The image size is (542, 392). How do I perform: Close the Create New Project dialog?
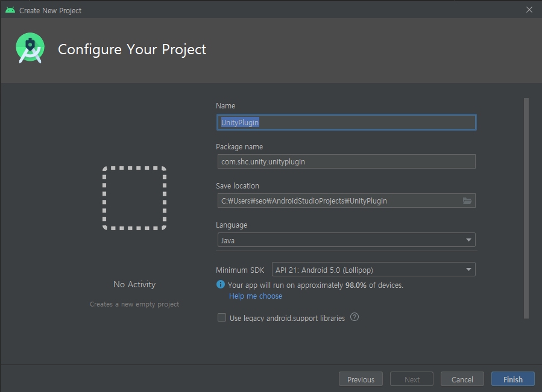click(x=529, y=10)
